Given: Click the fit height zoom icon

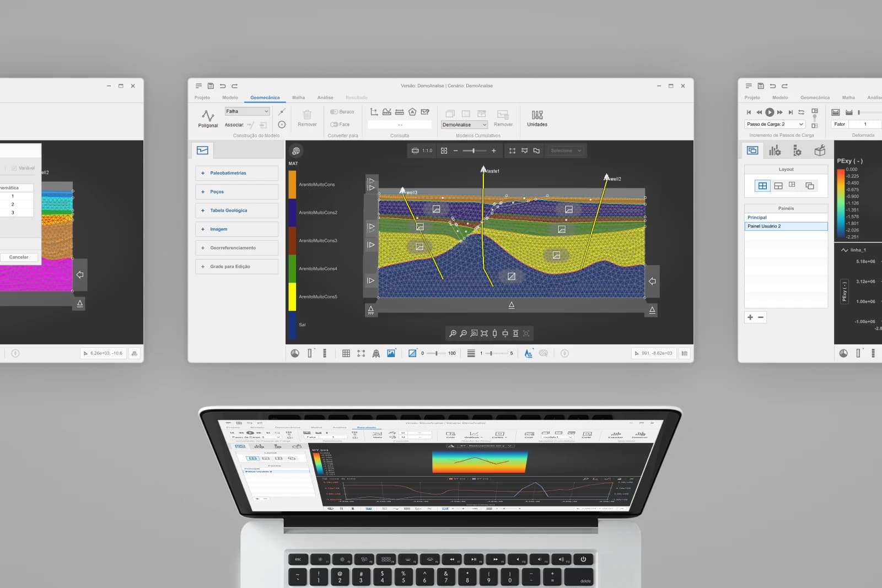Looking at the screenshot, I should pos(494,333).
